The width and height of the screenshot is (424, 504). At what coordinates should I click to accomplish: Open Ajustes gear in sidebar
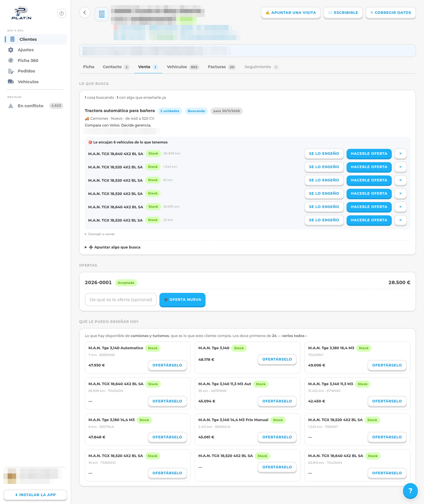(36, 50)
